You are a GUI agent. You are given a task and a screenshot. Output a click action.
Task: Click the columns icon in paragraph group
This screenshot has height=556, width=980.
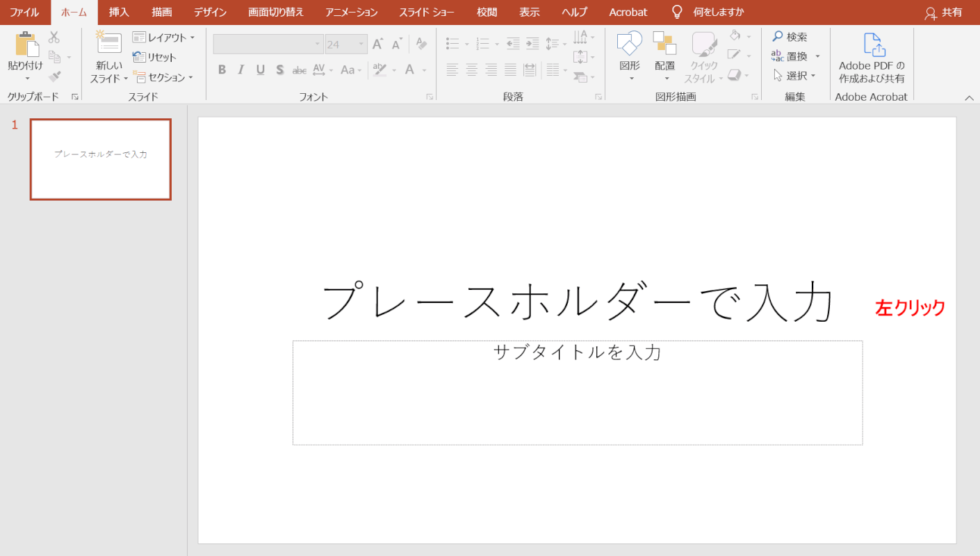pyautogui.click(x=553, y=69)
